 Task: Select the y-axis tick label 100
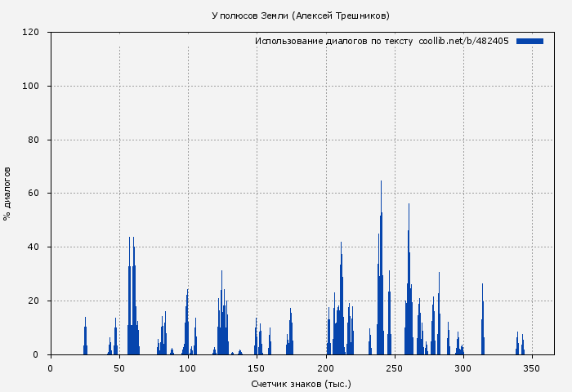click(32, 87)
